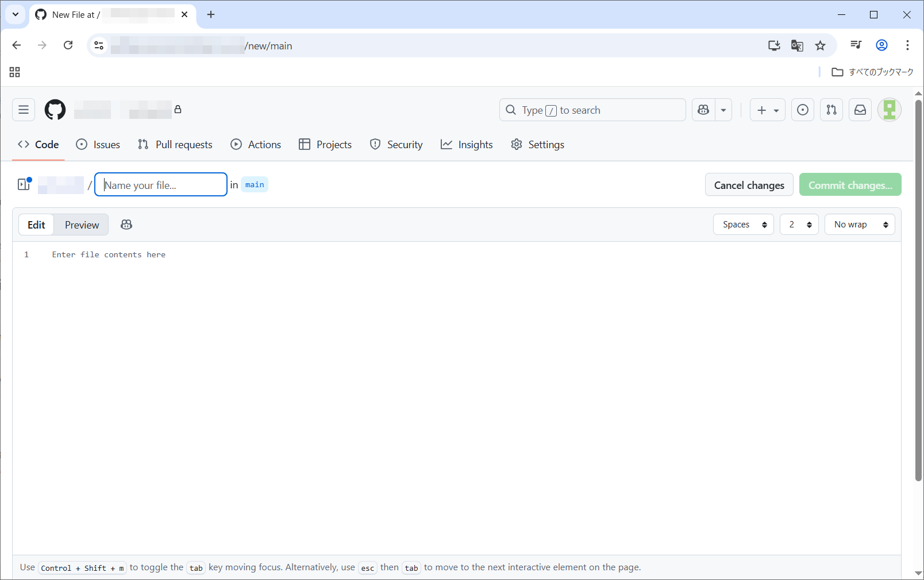Open the Spaces indent mode dropdown
The image size is (924, 580).
tap(744, 225)
